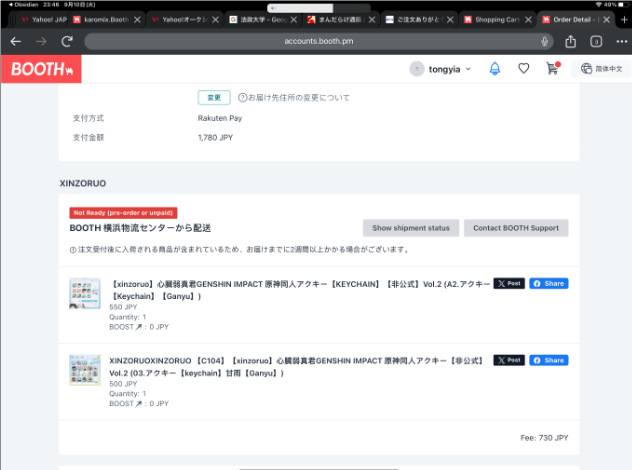The height and width of the screenshot is (470, 632).
Task: Switch to the Shopping Cart tab
Action: point(493,19)
